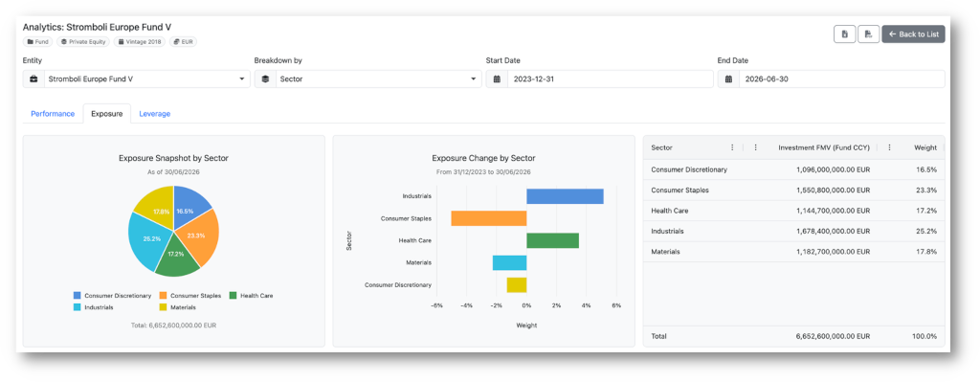Click the Exposure Snapshot by Sector title
The height and width of the screenshot is (382, 980).
[174, 158]
